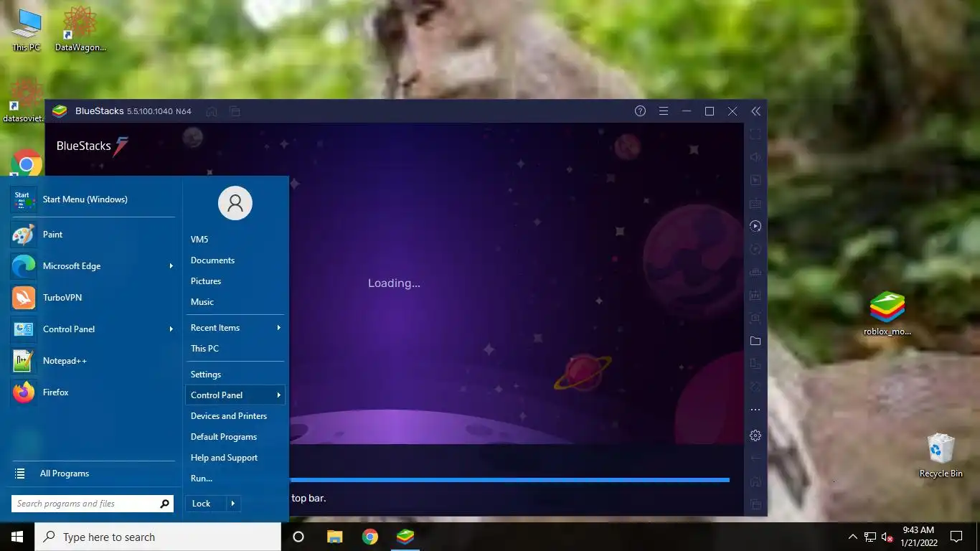This screenshot has height=551, width=980.
Task: Click the search magnifier in Start menu search box
Action: (164, 504)
